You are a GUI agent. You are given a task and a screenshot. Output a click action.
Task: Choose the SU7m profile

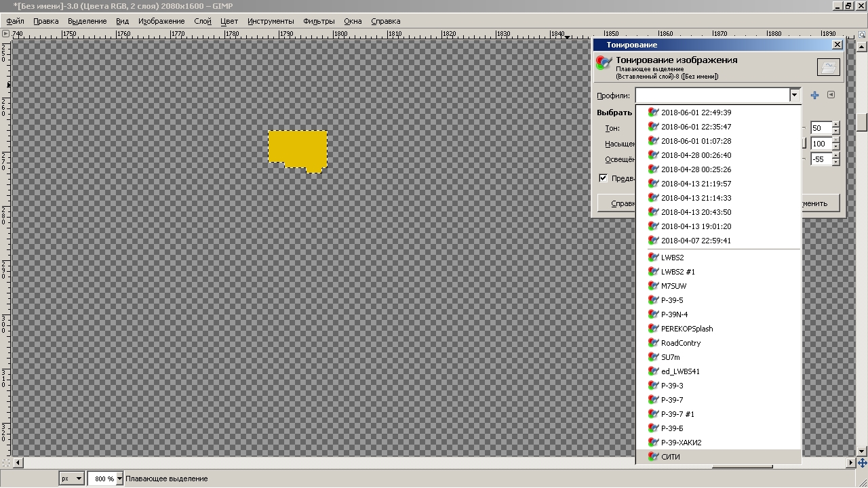point(719,357)
